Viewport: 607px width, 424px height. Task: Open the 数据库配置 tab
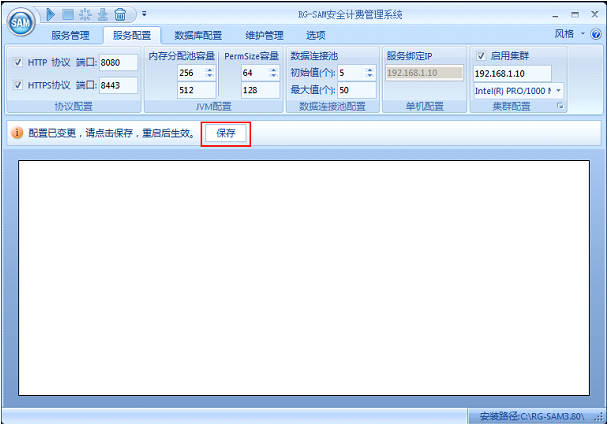tap(198, 36)
